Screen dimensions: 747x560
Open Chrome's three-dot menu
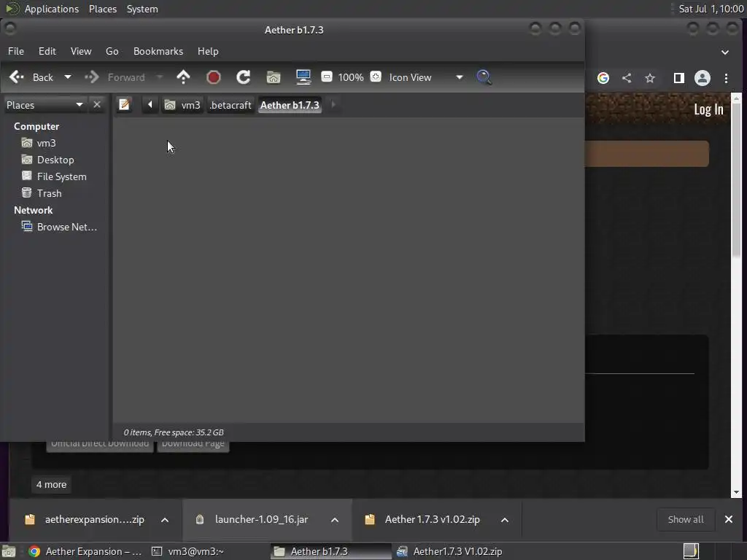click(x=726, y=78)
